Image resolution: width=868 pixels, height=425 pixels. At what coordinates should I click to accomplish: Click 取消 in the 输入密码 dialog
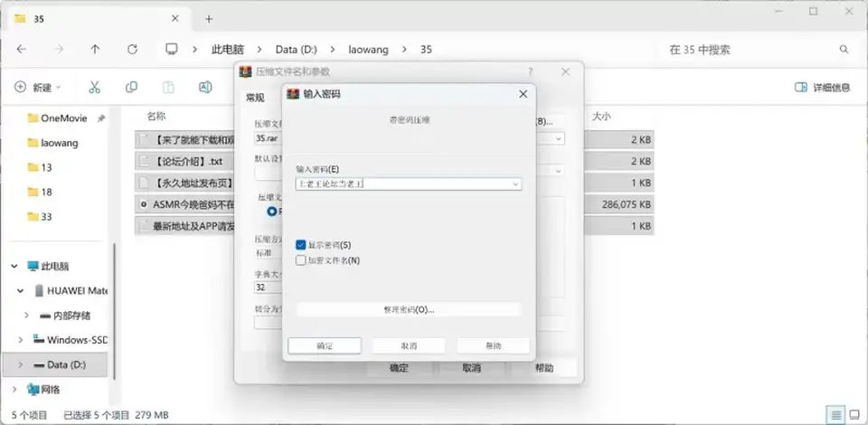(409, 345)
